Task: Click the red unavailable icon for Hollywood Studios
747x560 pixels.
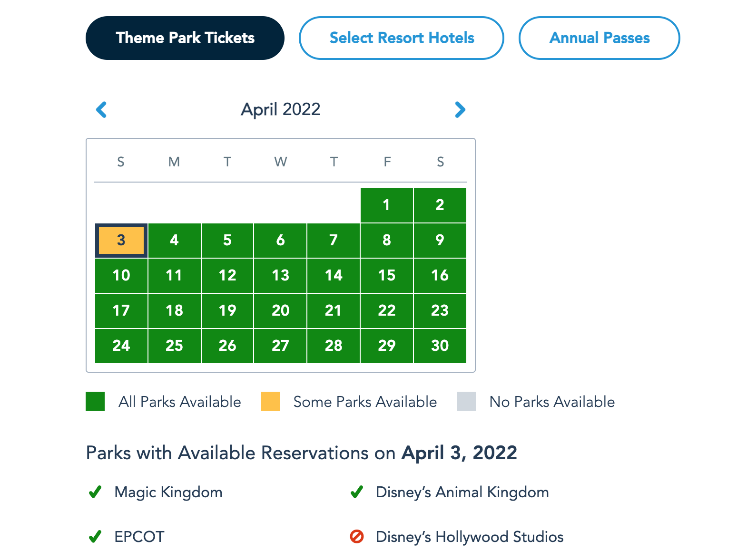Action: point(357,537)
